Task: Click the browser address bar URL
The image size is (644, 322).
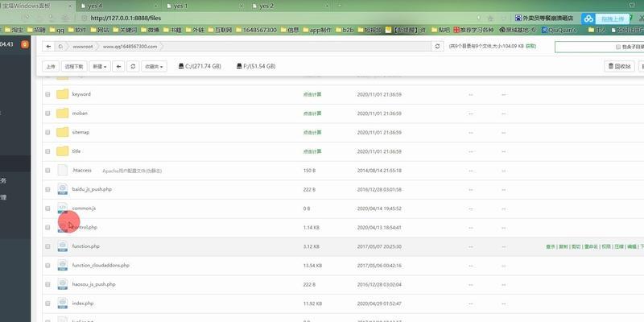Action: point(126,18)
